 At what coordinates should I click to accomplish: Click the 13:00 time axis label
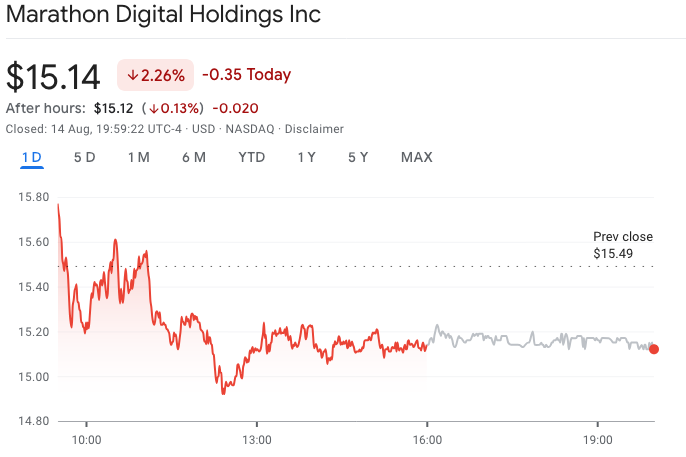(256, 438)
